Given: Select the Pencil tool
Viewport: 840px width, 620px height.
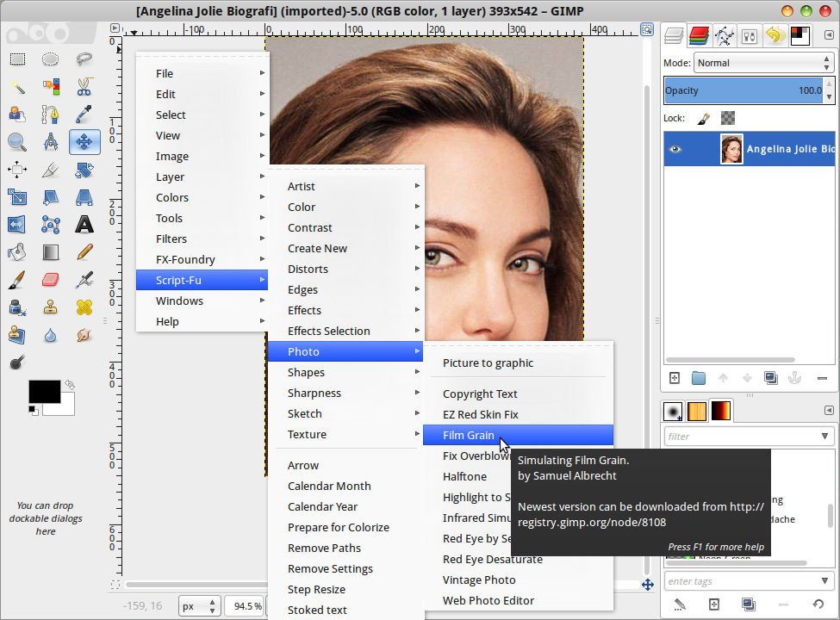Looking at the screenshot, I should click(84, 251).
